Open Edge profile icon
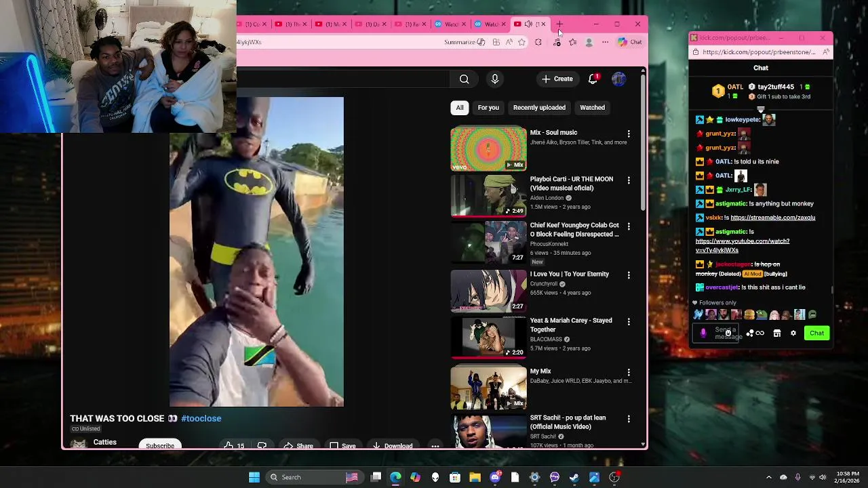 (589, 42)
